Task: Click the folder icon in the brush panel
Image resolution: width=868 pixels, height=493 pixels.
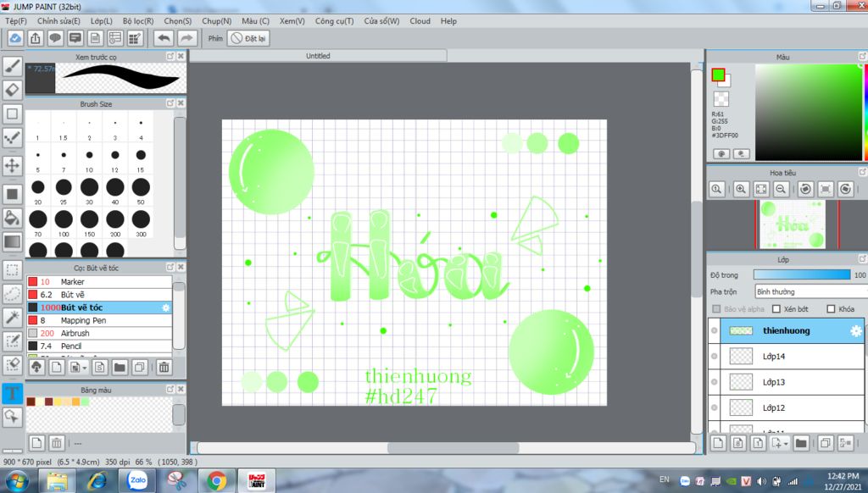Action: pos(120,367)
